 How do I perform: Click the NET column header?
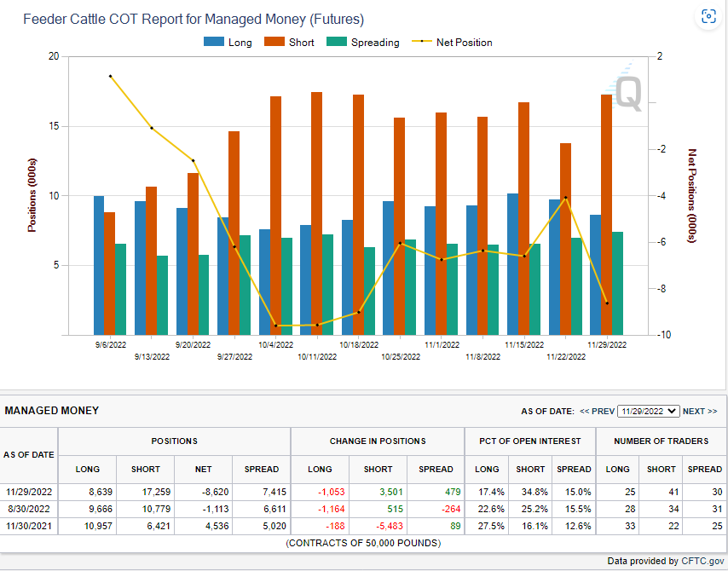point(204,470)
